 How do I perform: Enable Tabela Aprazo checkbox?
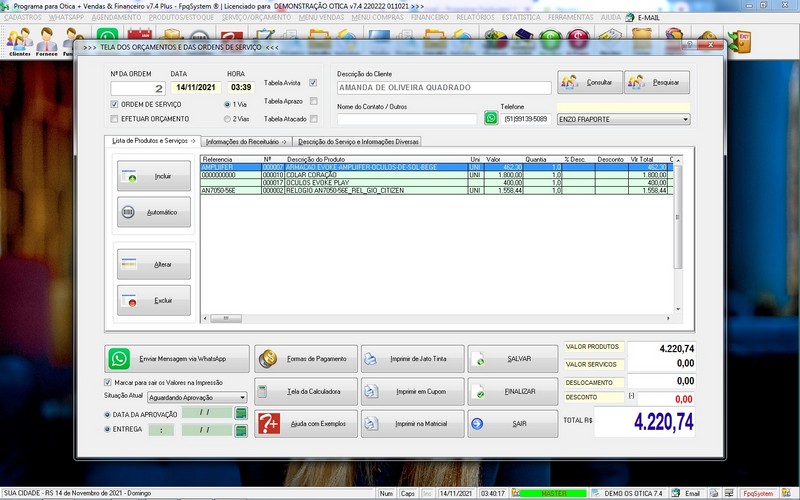(313, 101)
